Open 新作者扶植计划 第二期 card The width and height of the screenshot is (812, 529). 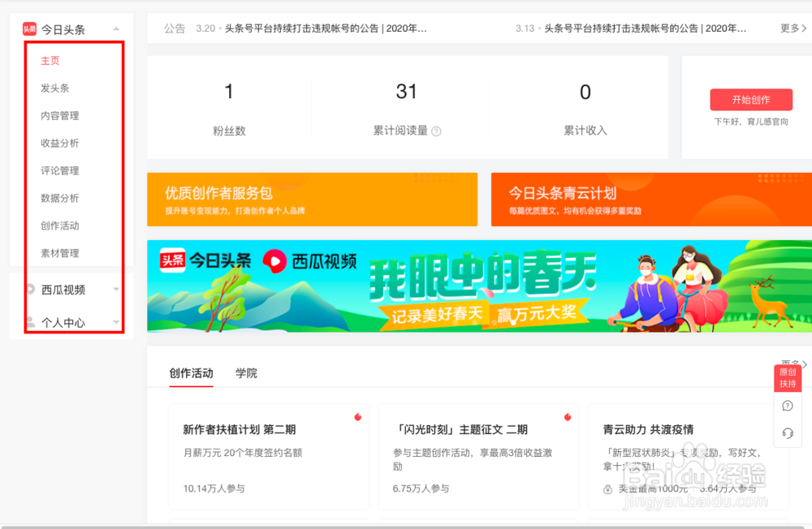tap(268, 457)
